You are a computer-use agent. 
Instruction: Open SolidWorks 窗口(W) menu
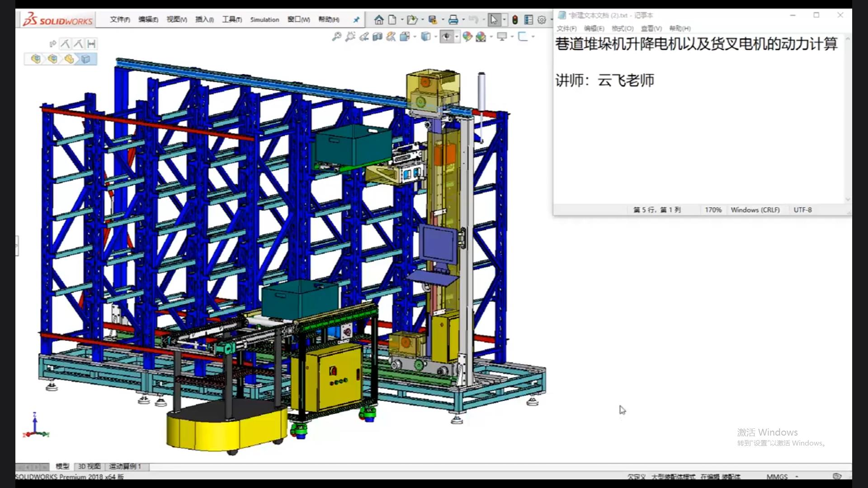pyautogui.click(x=298, y=20)
